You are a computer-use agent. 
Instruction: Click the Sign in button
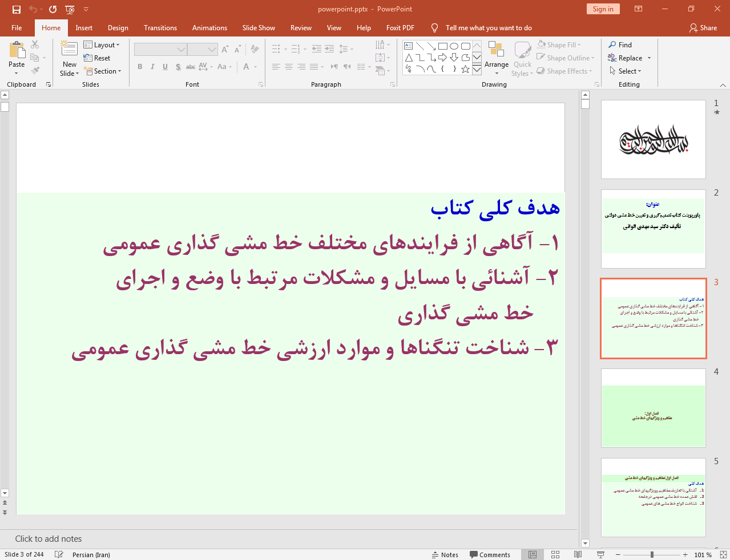pos(603,9)
